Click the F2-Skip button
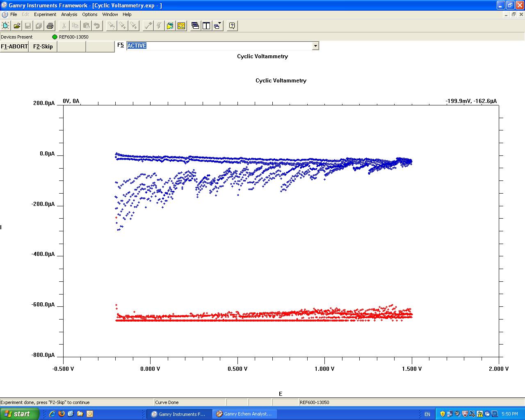The image size is (525, 420). click(43, 46)
